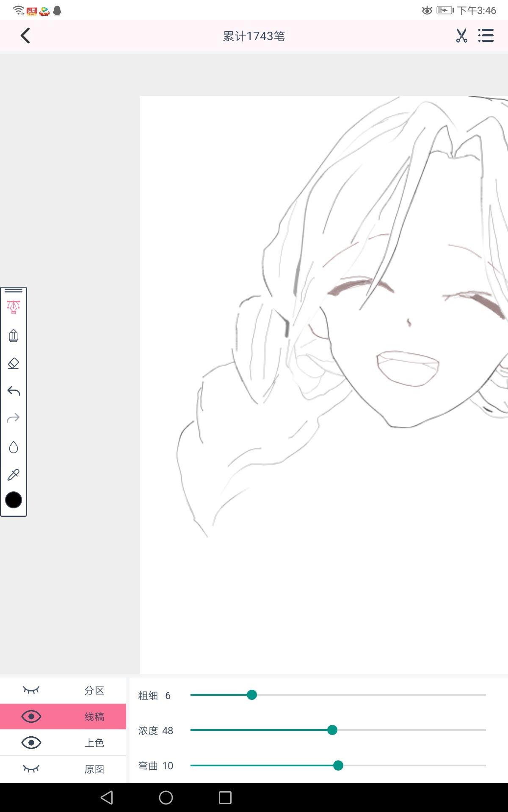
Task: Tap the 浓度 48 value label
Action: click(x=156, y=731)
